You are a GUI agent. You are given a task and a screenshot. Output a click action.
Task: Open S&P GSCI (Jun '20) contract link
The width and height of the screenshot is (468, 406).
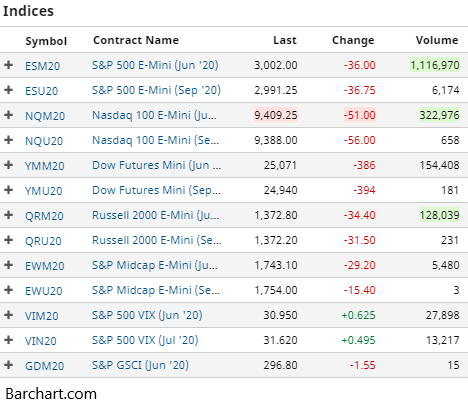tap(140, 365)
